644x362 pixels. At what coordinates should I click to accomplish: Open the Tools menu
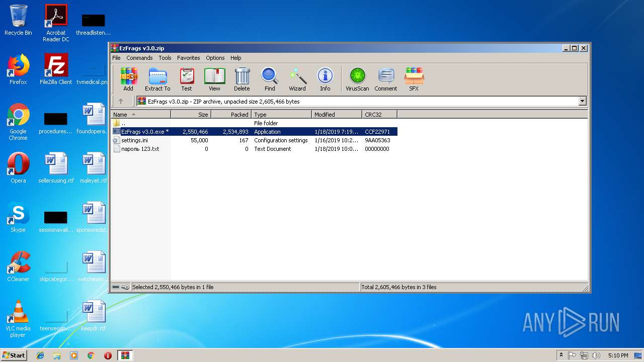(x=165, y=58)
